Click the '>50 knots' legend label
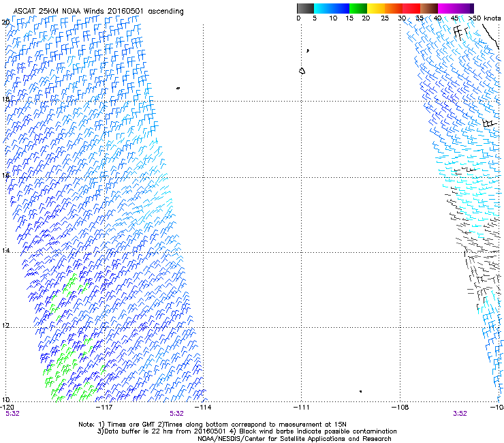The width and height of the screenshot is (504, 443). [484, 18]
